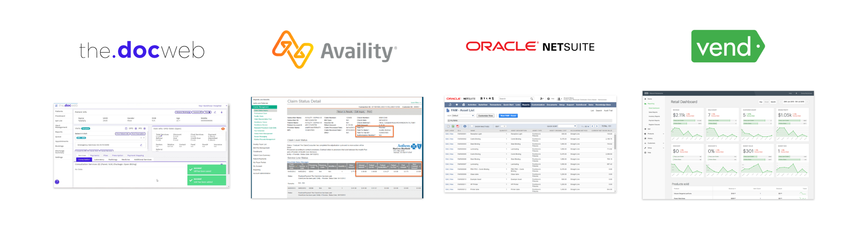Clear the selected OPD visit with the X
This screenshot has width=868, height=239.
[141, 138]
